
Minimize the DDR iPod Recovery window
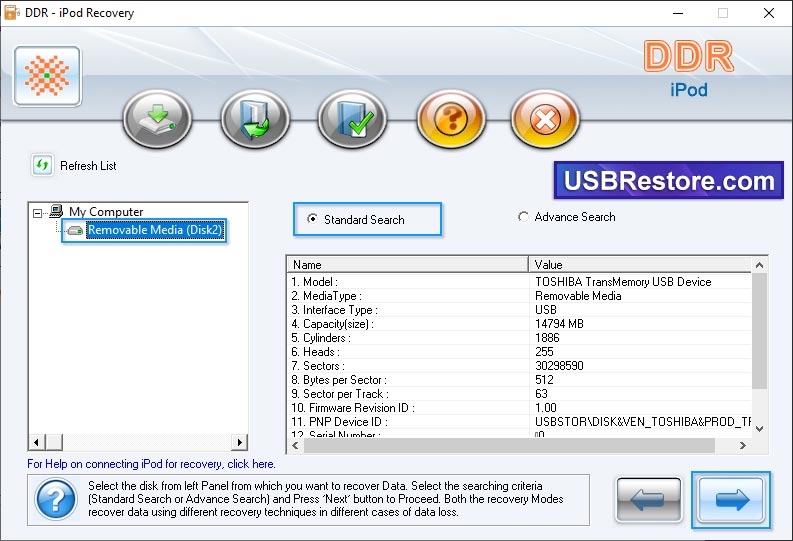(678, 13)
